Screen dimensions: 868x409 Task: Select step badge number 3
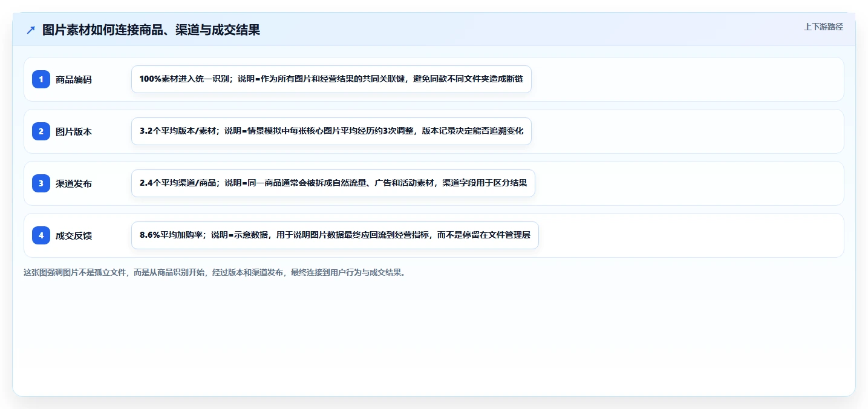[x=41, y=183]
